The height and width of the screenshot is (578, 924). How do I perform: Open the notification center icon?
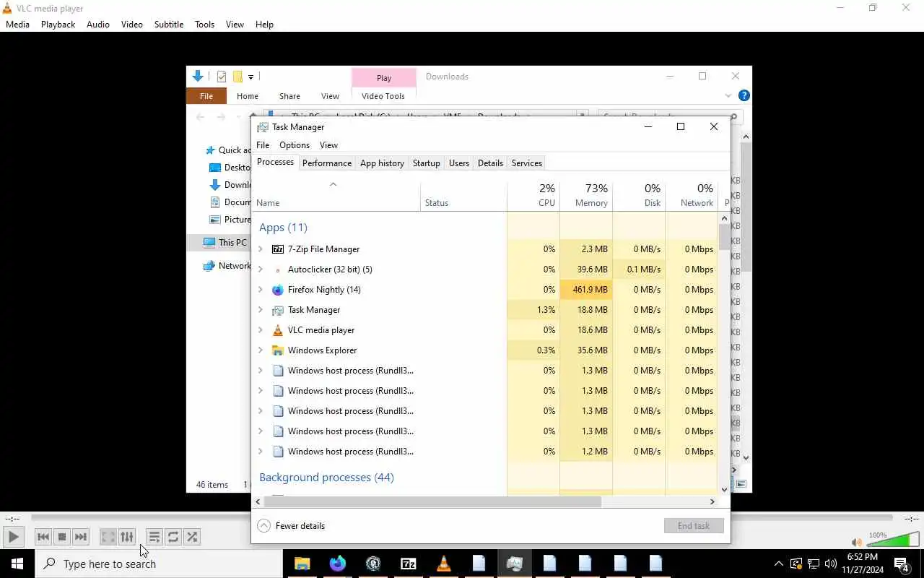click(902, 564)
